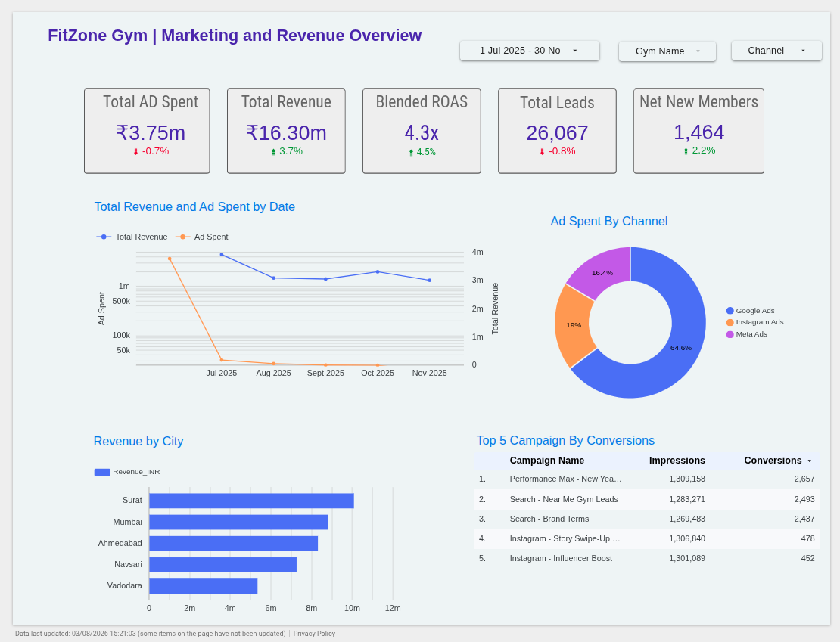Click the Impressions column header
This screenshot has width=840, height=642.
677,461
